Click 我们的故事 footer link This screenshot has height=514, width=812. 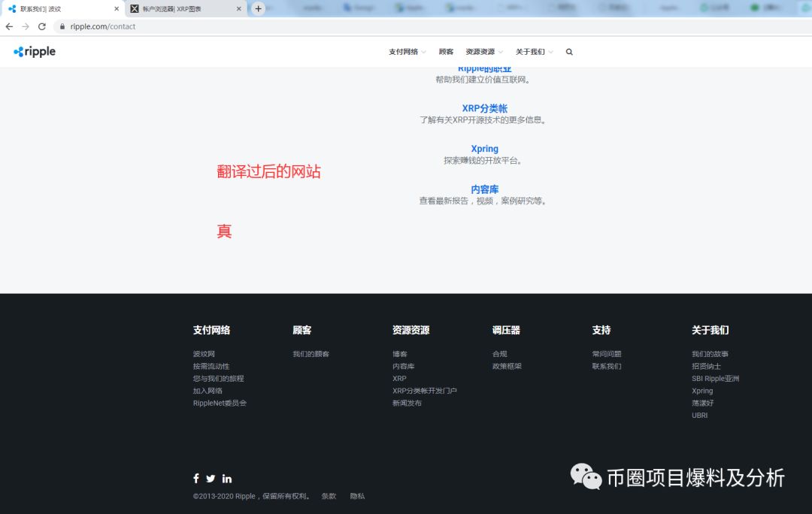[710, 354]
